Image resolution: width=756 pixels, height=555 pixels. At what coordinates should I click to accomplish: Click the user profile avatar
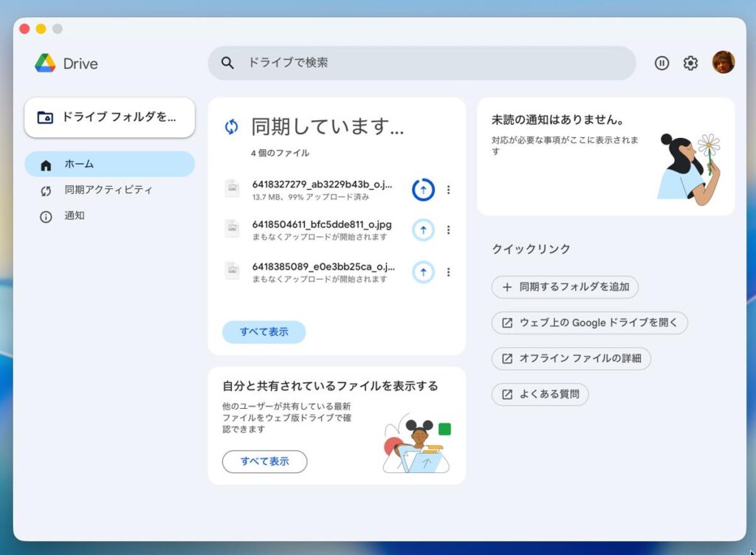pos(723,63)
